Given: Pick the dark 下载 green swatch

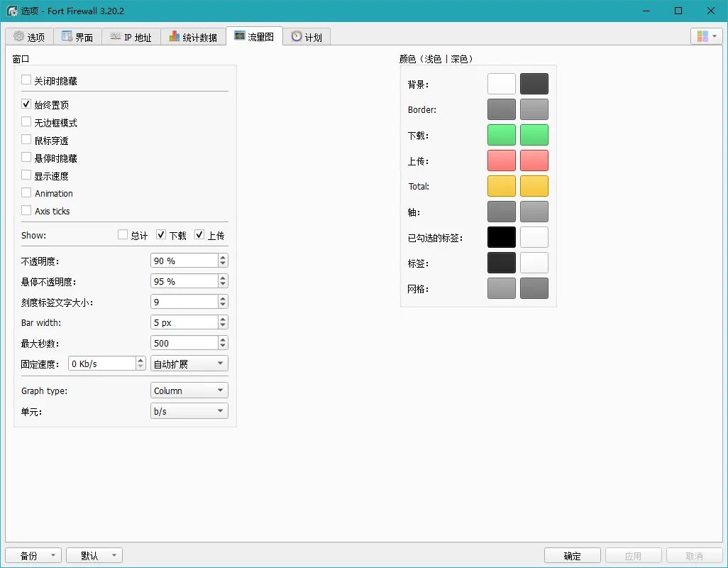Looking at the screenshot, I should pyautogui.click(x=534, y=135).
